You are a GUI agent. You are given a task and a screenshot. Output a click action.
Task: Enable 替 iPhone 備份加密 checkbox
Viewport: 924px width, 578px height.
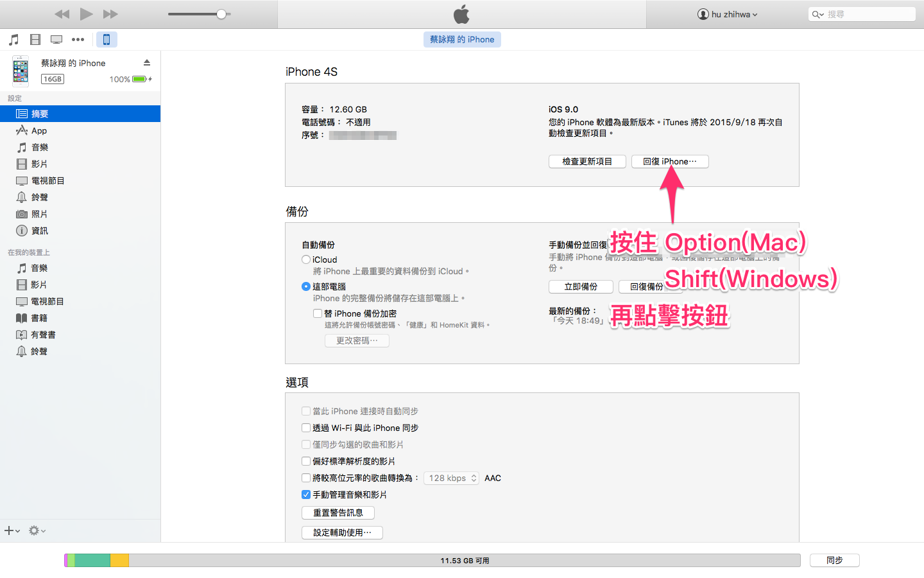coord(318,313)
